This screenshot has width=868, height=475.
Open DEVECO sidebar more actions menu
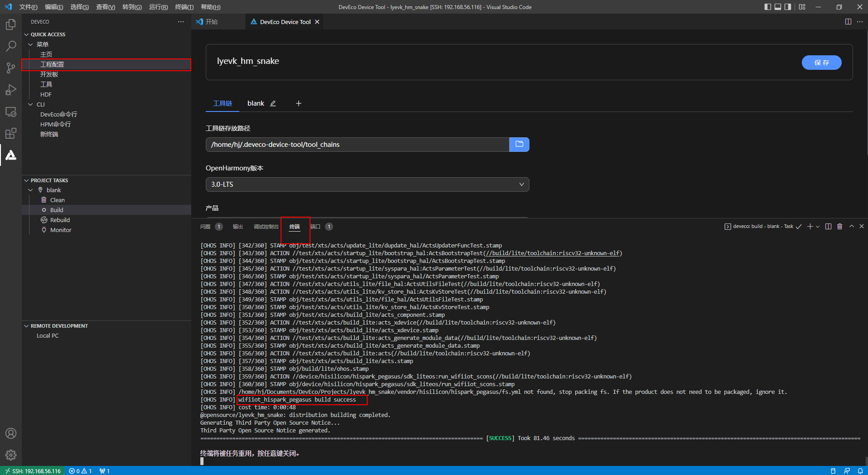tap(181, 22)
